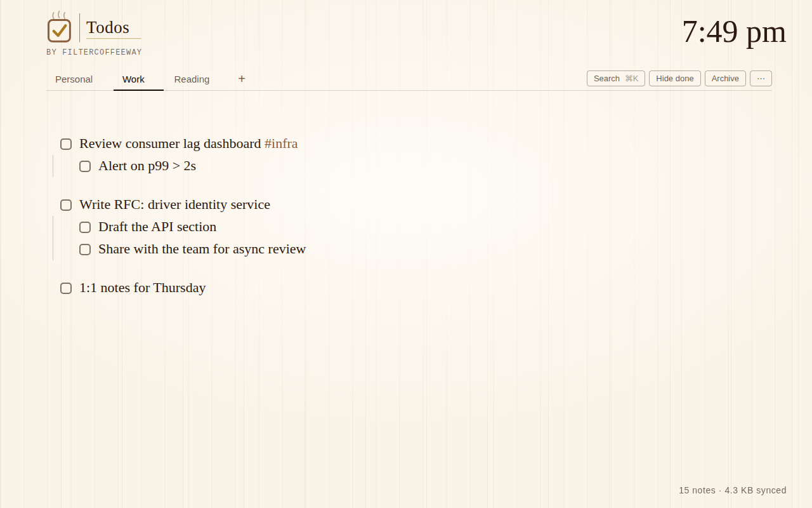812x508 pixels.
Task: Open Search with the ⌘K button
Action: pos(616,79)
